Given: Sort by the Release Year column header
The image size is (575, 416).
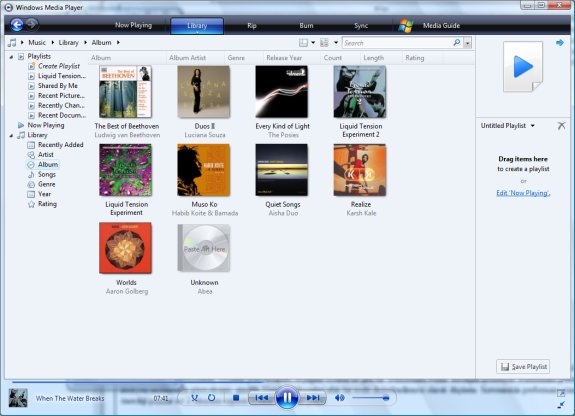Looking at the screenshot, I should (284, 58).
